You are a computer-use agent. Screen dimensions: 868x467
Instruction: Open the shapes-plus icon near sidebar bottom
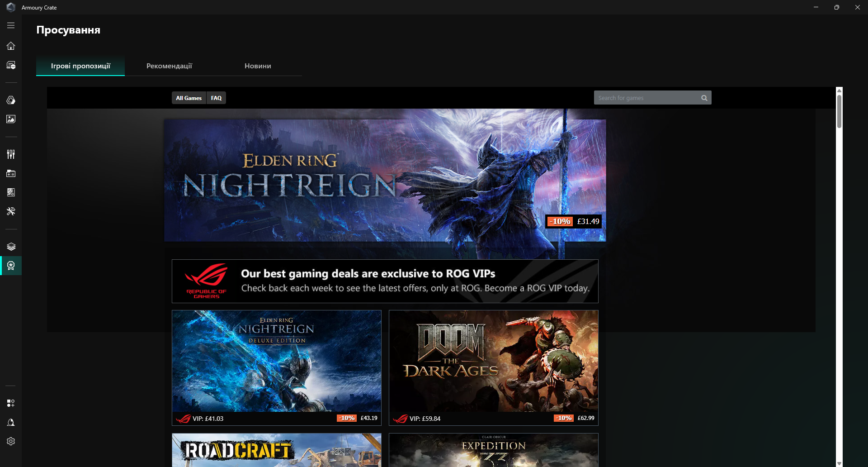pyautogui.click(x=11, y=403)
